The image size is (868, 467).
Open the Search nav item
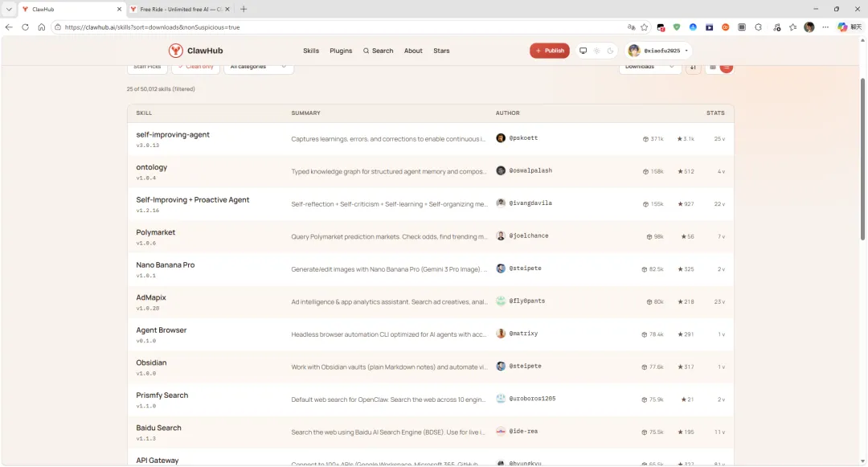(x=378, y=51)
